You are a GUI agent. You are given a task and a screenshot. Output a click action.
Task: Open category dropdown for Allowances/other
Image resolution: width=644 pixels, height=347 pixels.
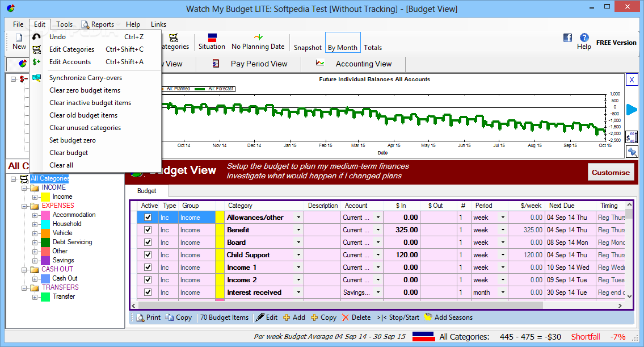coord(298,218)
